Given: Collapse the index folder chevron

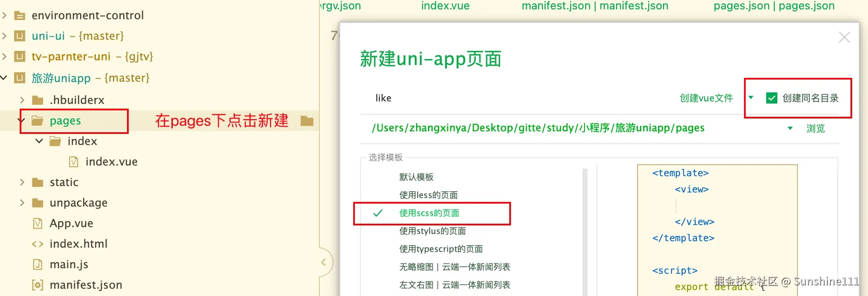Looking at the screenshot, I should (39, 141).
